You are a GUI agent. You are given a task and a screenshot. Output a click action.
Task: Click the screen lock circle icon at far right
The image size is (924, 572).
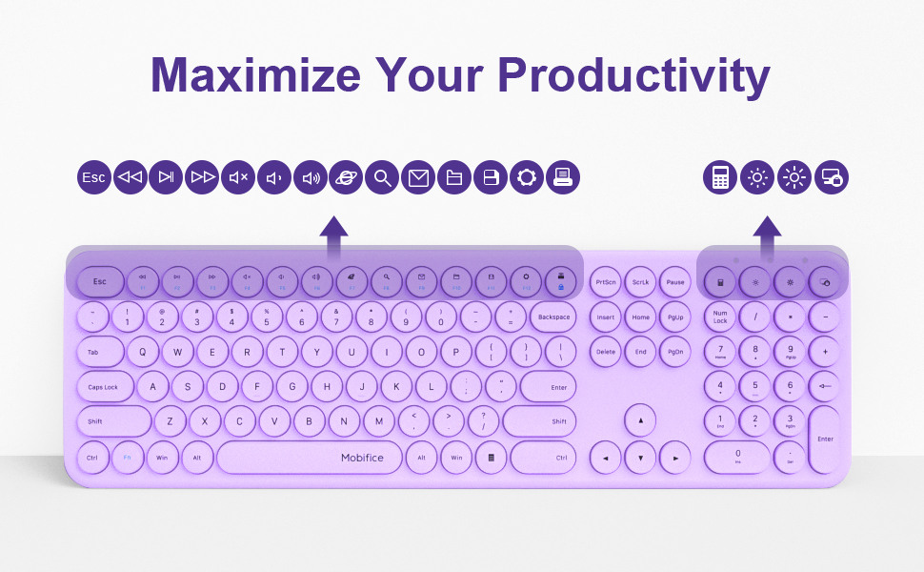point(831,177)
